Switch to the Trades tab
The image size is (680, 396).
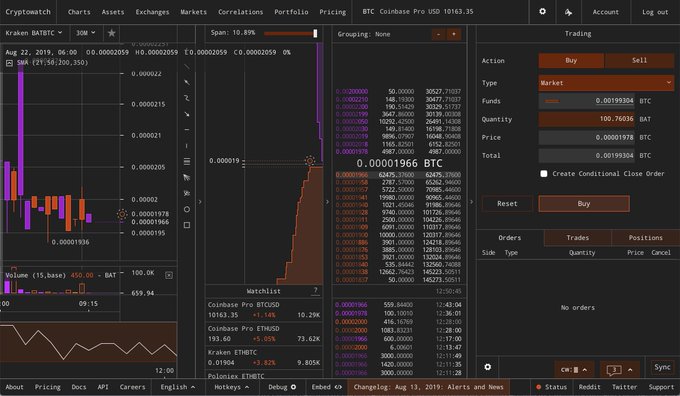pyautogui.click(x=577, y=238)
